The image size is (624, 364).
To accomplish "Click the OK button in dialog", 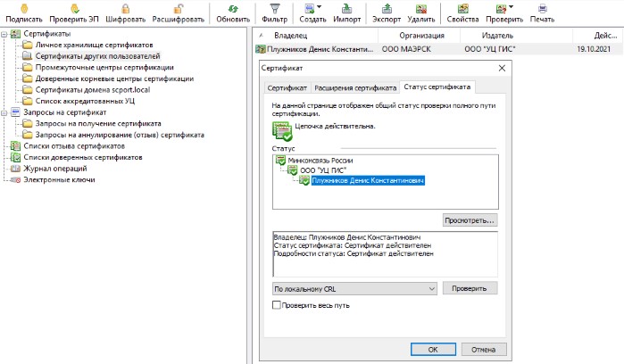I will click(432, 349).
